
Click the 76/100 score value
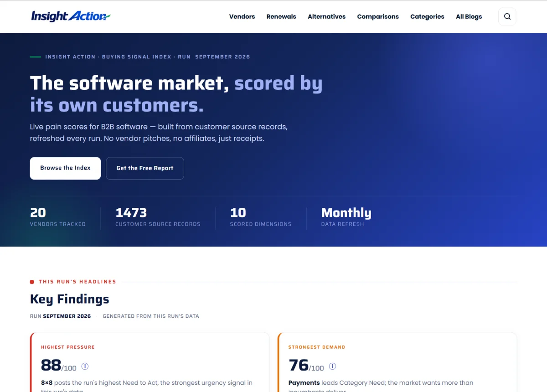[306, 366]
